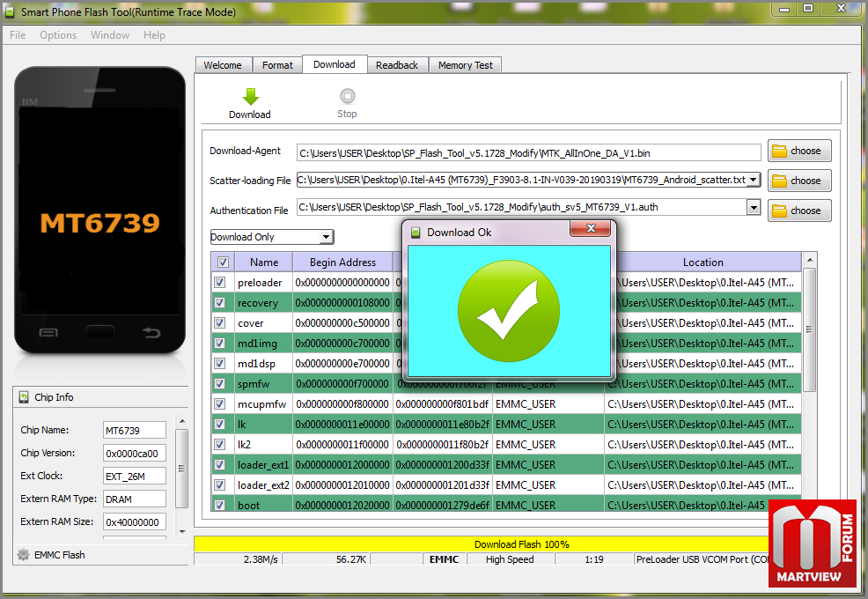Uncheck the recovery partition checkbox
The image size is (868, 599).
(x=220, y=302)
